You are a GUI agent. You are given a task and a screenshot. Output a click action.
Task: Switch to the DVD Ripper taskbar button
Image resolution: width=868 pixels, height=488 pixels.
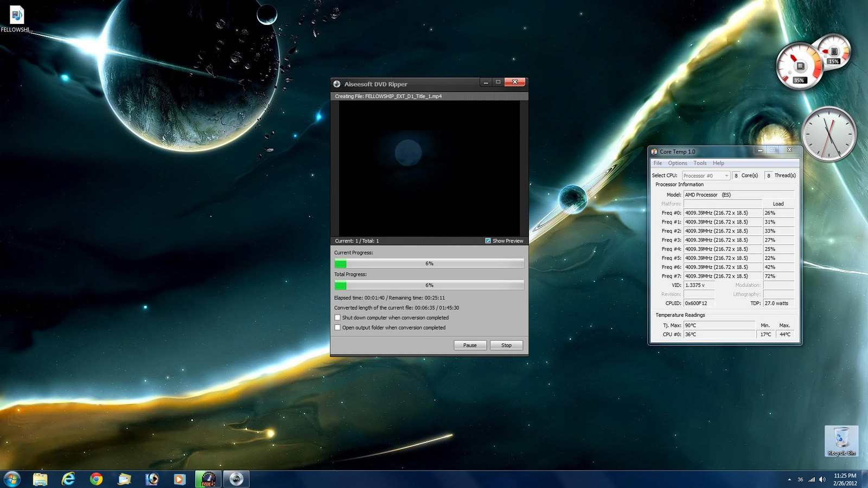pos(236,479)
